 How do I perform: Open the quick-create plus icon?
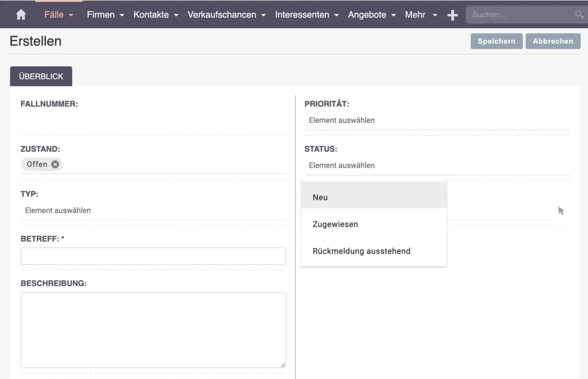[x=453, y=15]
